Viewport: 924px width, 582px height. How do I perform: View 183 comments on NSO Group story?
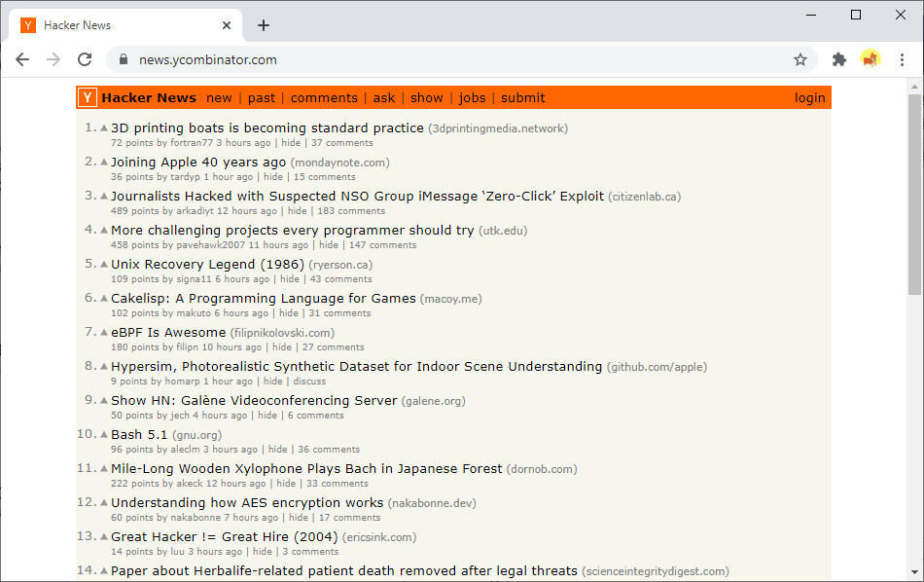tap(351, 211)
